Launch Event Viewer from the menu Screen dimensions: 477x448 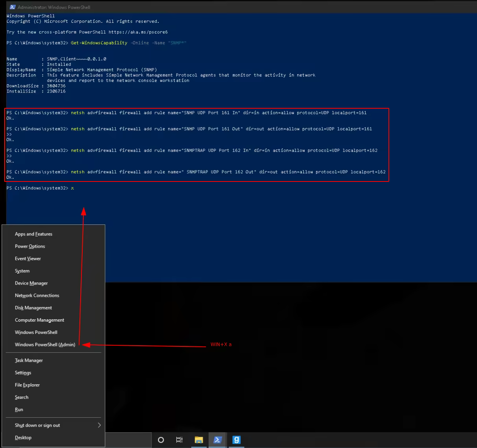click(54, 258)
